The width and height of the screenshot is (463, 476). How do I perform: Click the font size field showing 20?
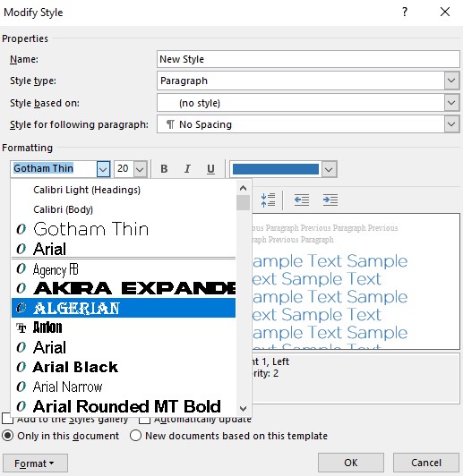point(124,169)
